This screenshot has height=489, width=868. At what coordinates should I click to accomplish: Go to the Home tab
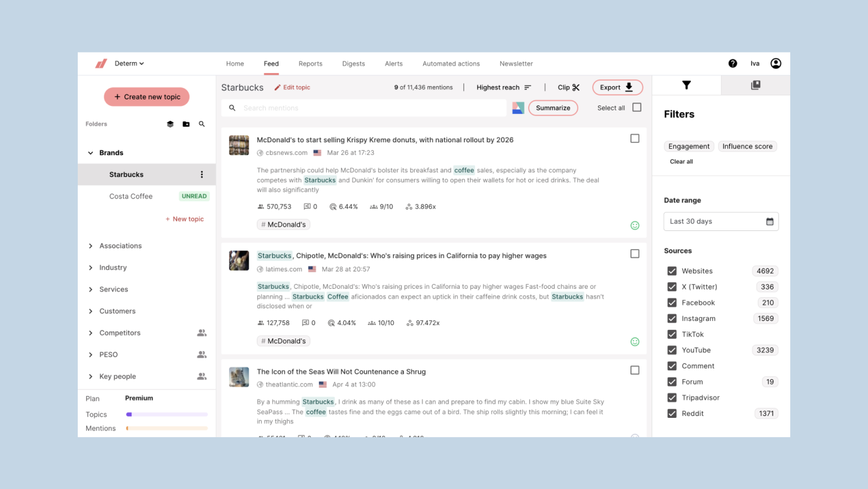[235, 63]
